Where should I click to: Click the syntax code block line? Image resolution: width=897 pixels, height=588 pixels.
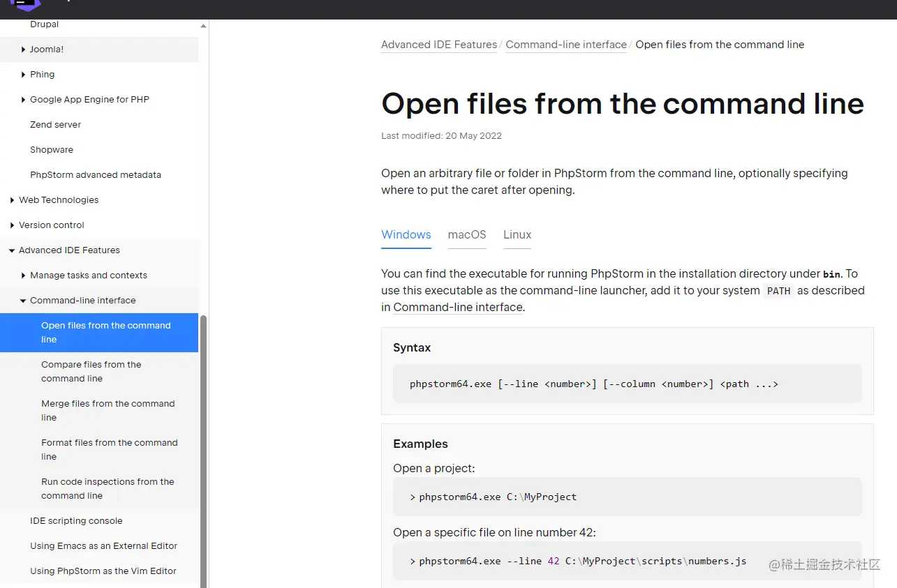point(594,384)
